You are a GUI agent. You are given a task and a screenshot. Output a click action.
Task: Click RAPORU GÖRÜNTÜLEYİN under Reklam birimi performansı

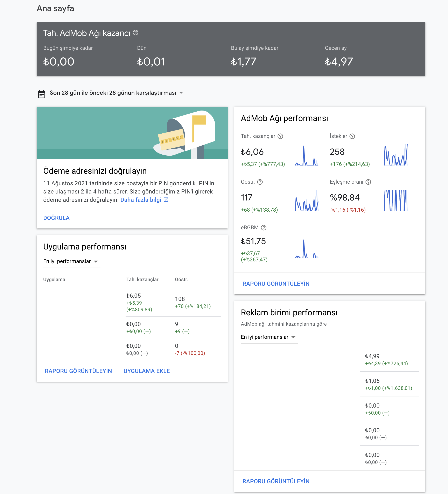click(x=276, y=481)
